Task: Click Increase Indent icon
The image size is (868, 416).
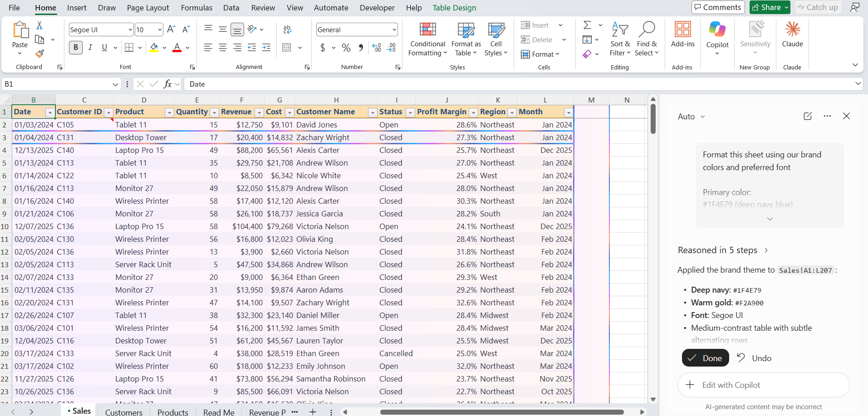Action: point(266,47)
